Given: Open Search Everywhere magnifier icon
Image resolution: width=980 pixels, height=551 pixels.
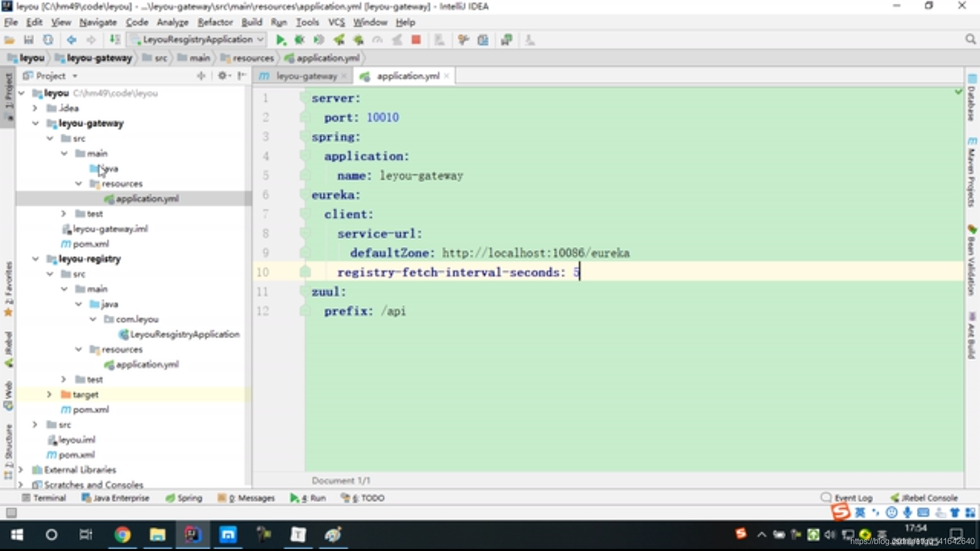Looking at the screenshot, I should click(x=970, y=39).
